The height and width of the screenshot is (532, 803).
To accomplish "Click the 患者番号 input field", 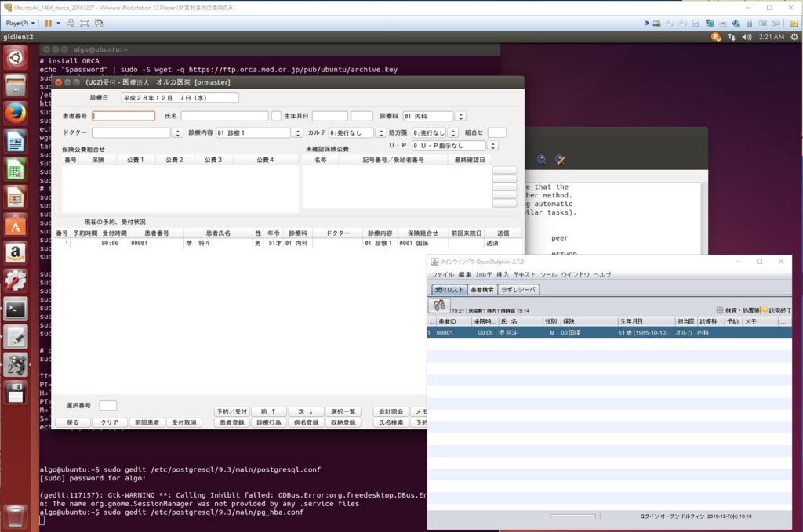I will click(x=123, y=117).
